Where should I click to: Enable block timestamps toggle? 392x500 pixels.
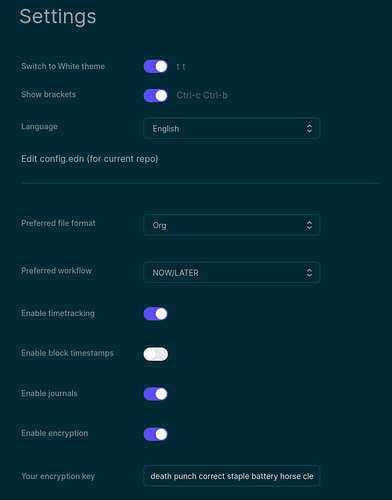pyautogui.click(x=156, y=354)
